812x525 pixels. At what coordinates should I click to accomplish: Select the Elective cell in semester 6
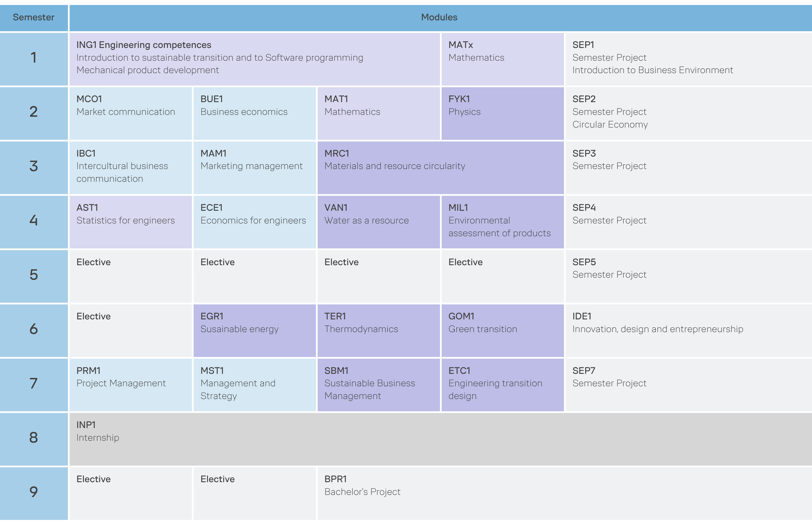point(130,331)
